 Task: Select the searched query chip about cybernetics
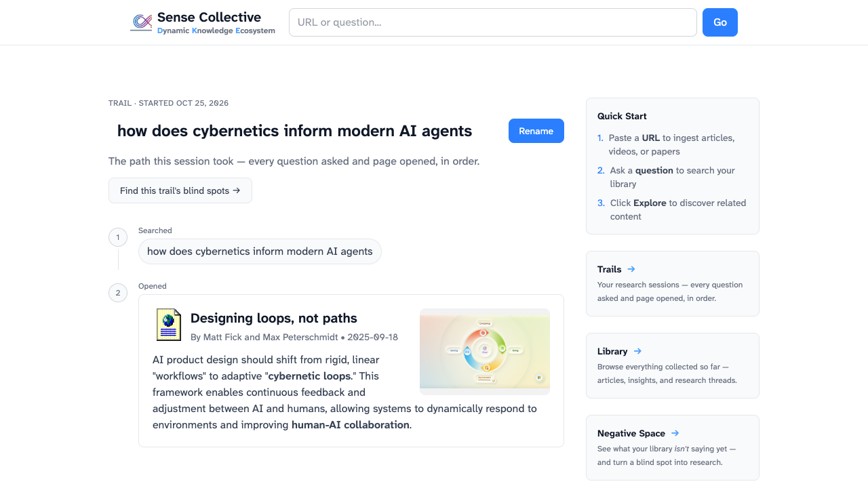point(260,251)
